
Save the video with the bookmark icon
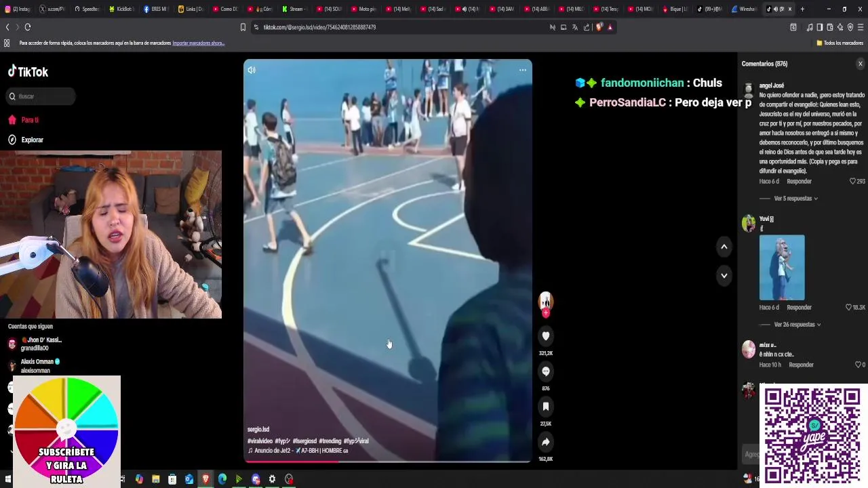coord(545,407)
